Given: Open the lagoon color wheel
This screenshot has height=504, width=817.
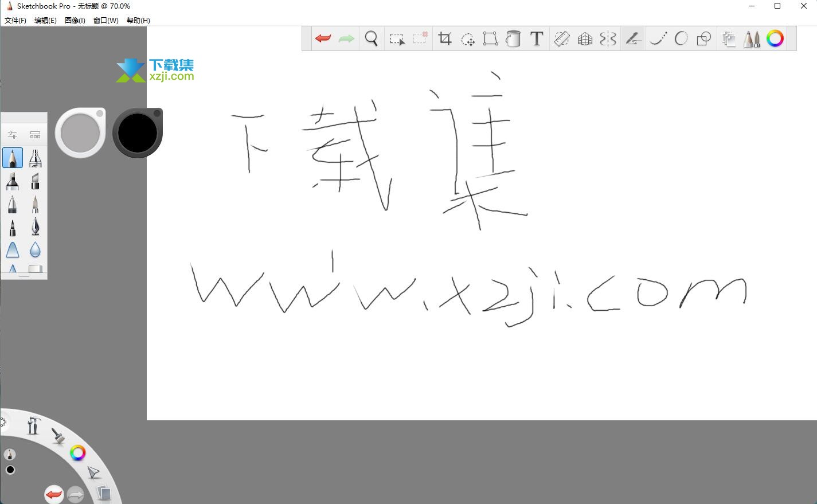Looking at the screenshot, I should (78, 453).
